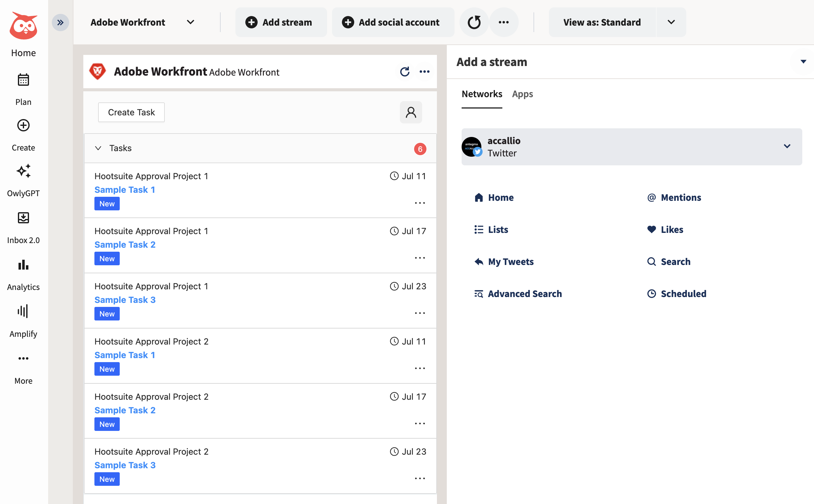Open options for Project 2 Sample Task 1

420,369
